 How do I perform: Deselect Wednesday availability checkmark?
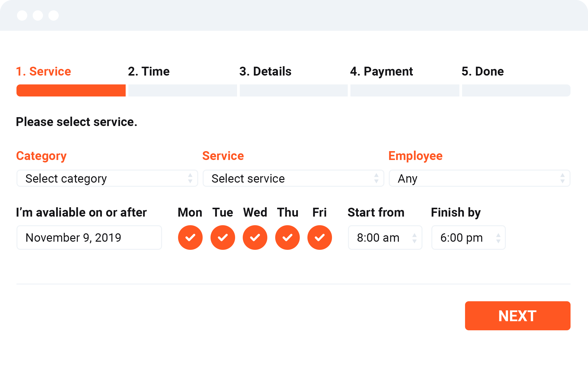(255, 238)
